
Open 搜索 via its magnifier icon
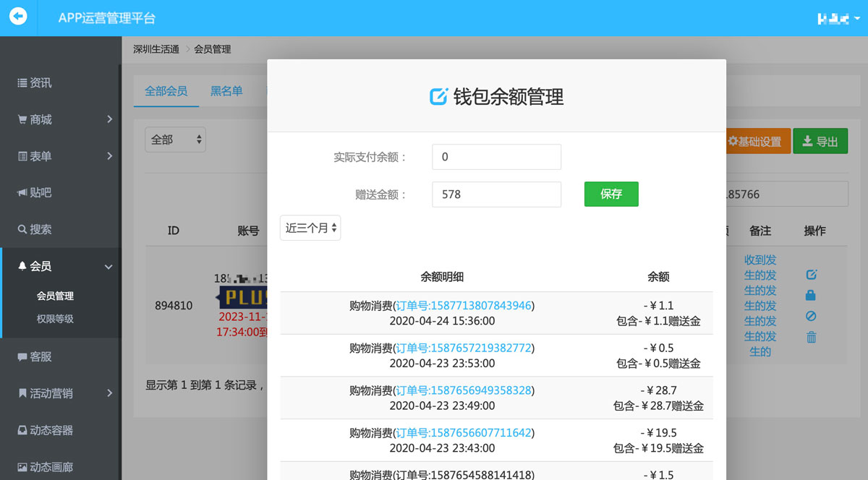coord(22,230)
